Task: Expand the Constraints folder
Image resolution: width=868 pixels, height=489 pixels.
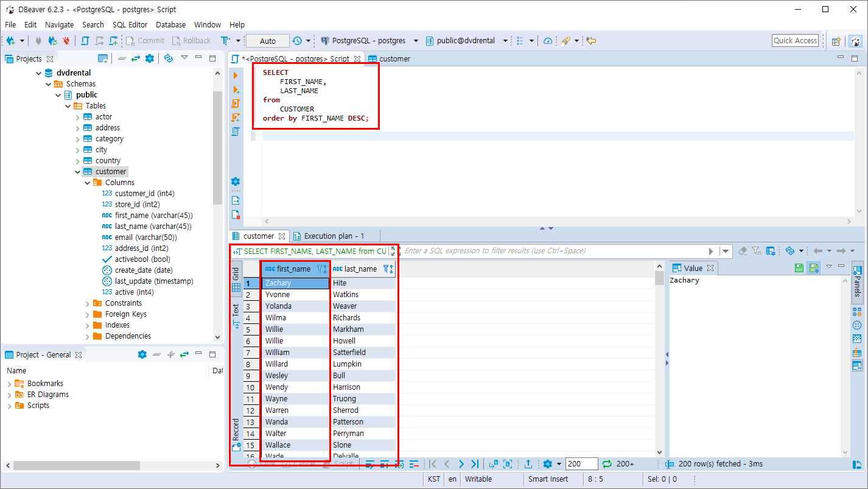Action: tap(87, 303)
